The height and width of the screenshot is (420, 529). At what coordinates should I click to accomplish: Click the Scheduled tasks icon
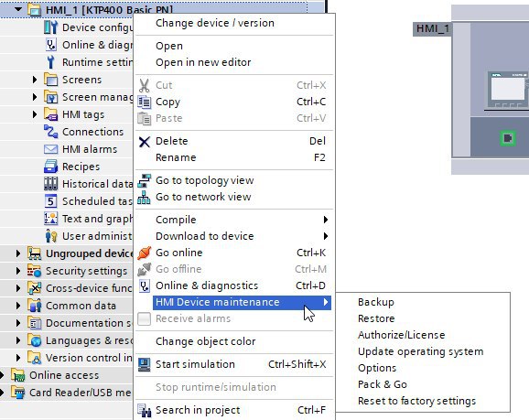pyautogui.click(x=50, y=201)
